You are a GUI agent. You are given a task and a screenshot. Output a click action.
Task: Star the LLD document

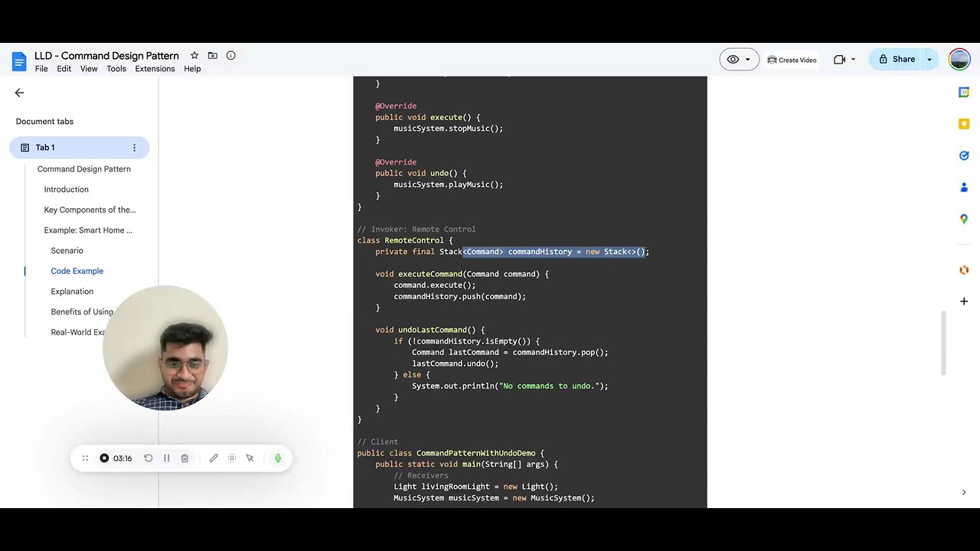194,55
